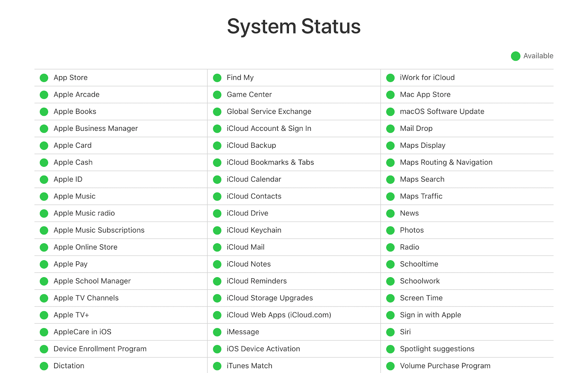Click the status icon next to Photos

(x=390, y=230)
